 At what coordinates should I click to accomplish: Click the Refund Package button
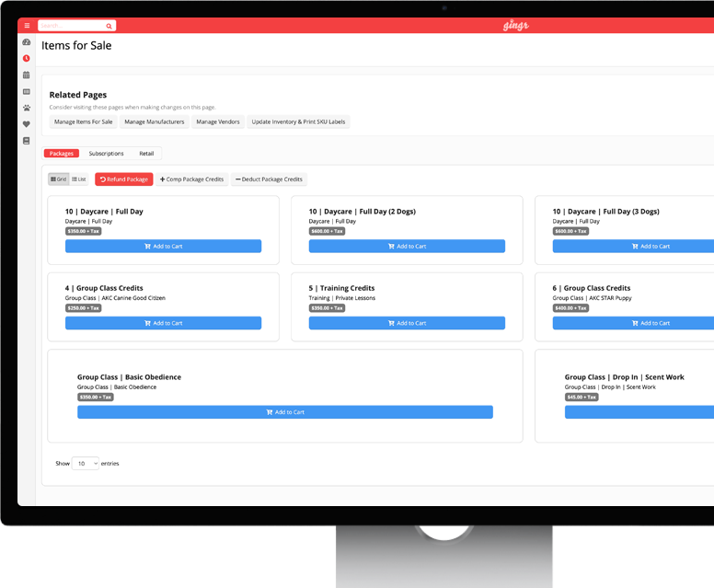124,179
